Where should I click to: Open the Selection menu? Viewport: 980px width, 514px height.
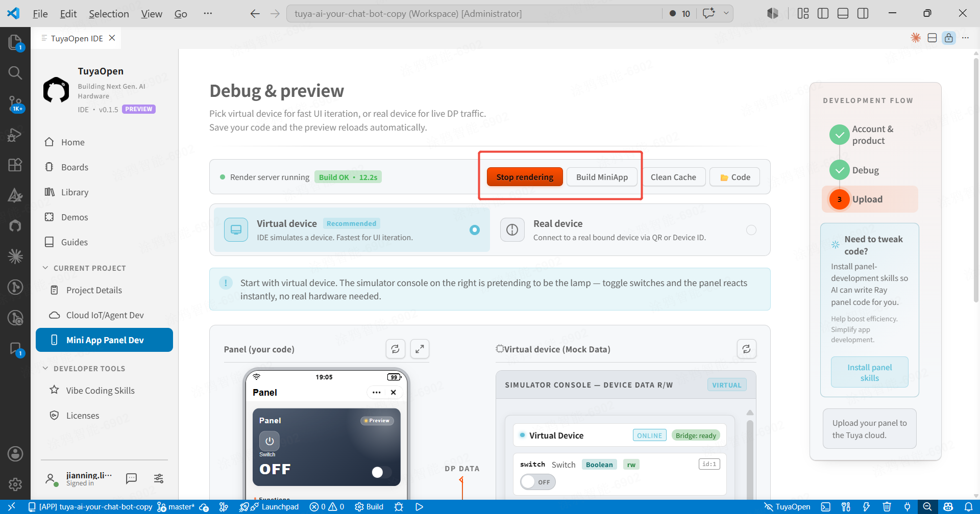pyautogui.click(x=109, y=13)
